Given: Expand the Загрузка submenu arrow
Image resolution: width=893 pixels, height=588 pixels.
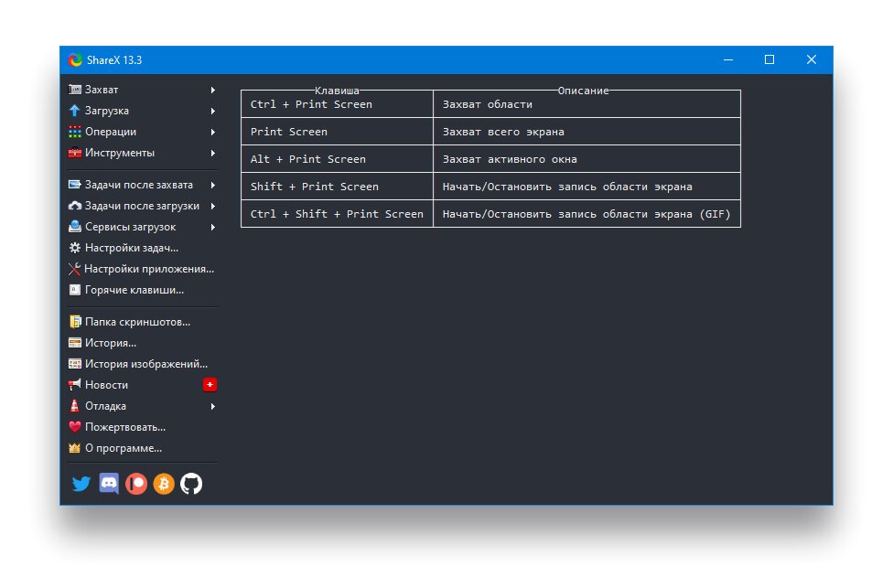Looking at the screenshot, I should click(213, 111).
